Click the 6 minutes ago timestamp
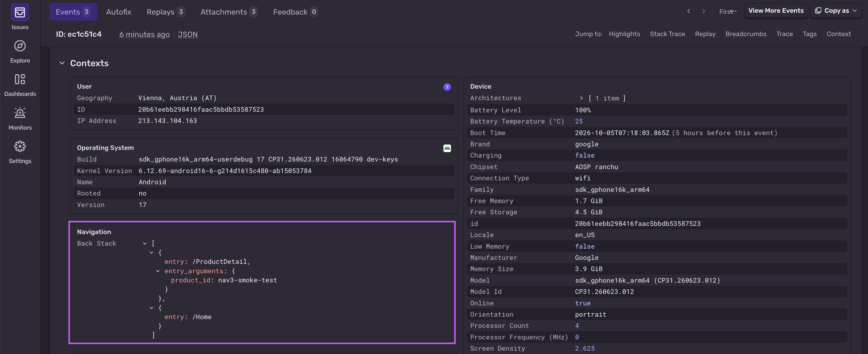This screenshot has height=354, width=868. tap(144, 34)
